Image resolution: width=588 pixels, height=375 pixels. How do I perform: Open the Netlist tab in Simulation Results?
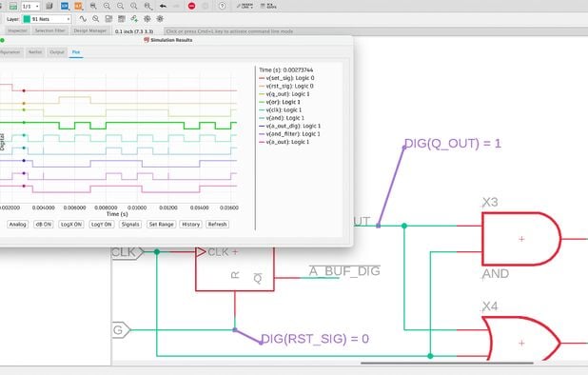point(35,52)
